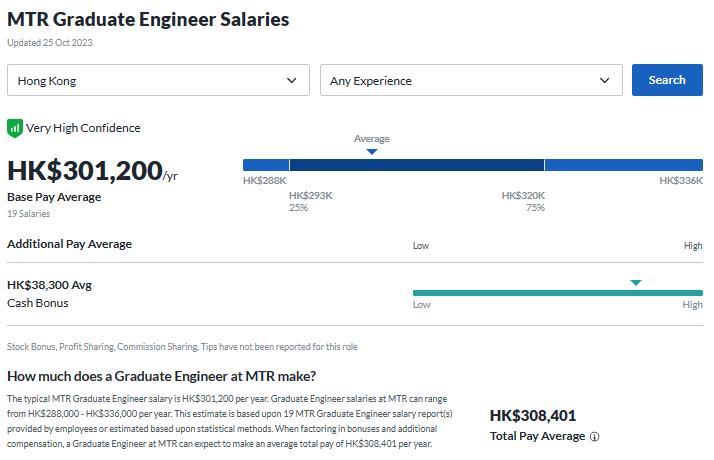Click the teal Cash Bonus range bar
This screenshot has height=460, width=714.
click(x=557, y=293)
